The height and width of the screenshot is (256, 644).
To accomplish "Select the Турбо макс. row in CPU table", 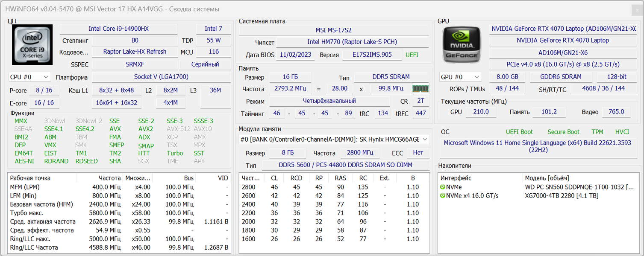I will (x=26, y=213).
